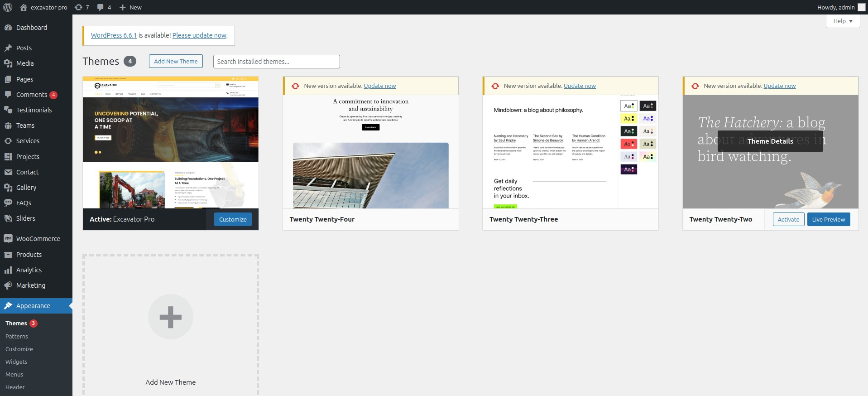Screen dimensions: 868x396
Task: Click the Marketing megaphone icon
Action: pyautogui.click(x=8, y=285)
